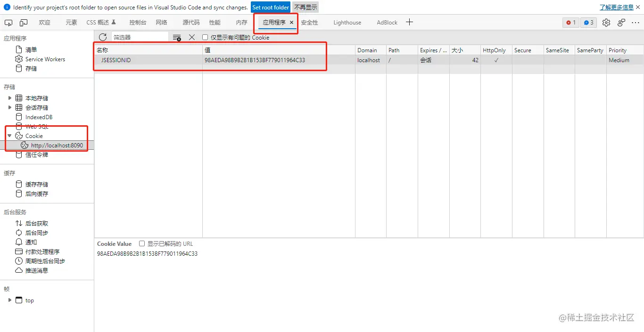Close the notification bar
Screen dimensions: 644x332
pyautogui.click(x=638, y=8)
